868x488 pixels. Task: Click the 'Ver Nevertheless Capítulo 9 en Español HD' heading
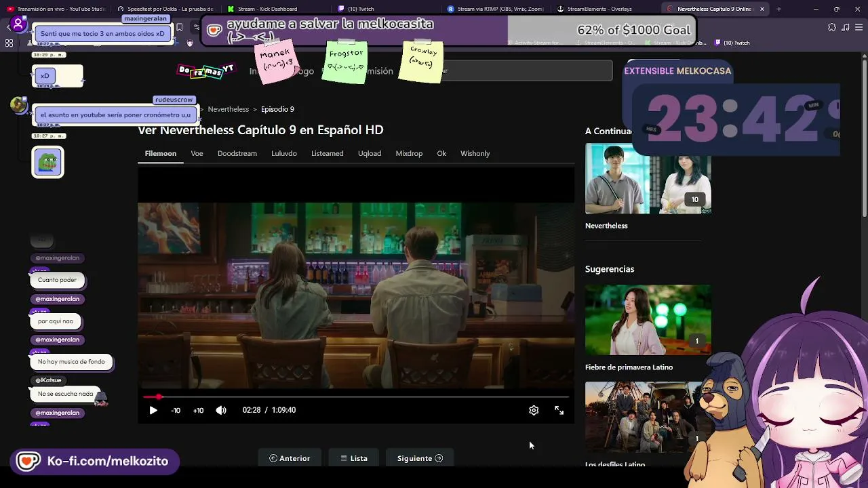[260, 129]
